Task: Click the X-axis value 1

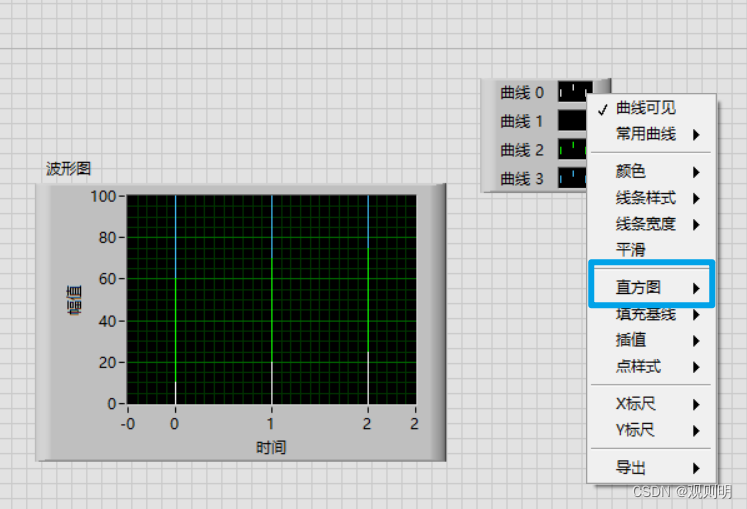Action: pos(271,424)
